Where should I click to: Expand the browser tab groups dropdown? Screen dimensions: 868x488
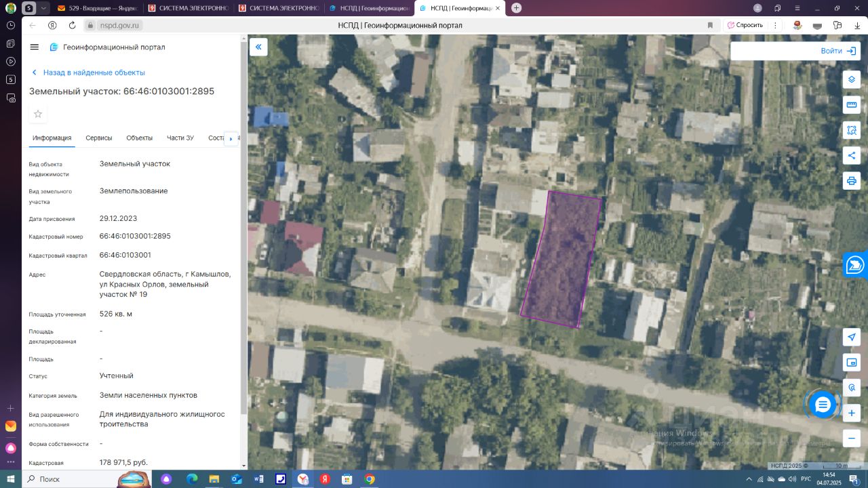pyautogui.click(x=44, y=8)
